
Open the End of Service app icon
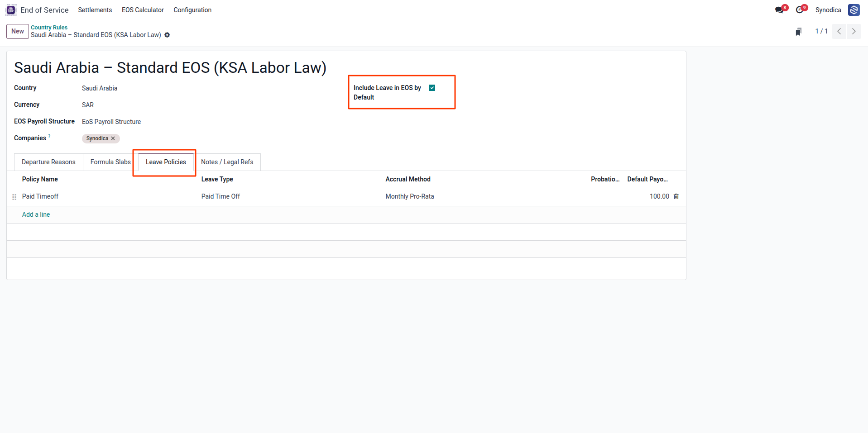11,10
